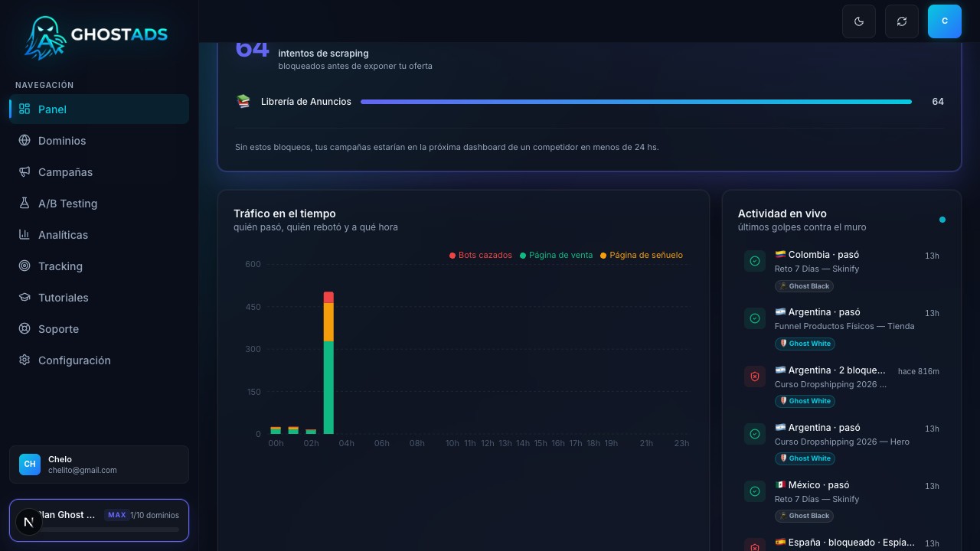Click the Tracking target icon in the sidebar

coord(24,266)
